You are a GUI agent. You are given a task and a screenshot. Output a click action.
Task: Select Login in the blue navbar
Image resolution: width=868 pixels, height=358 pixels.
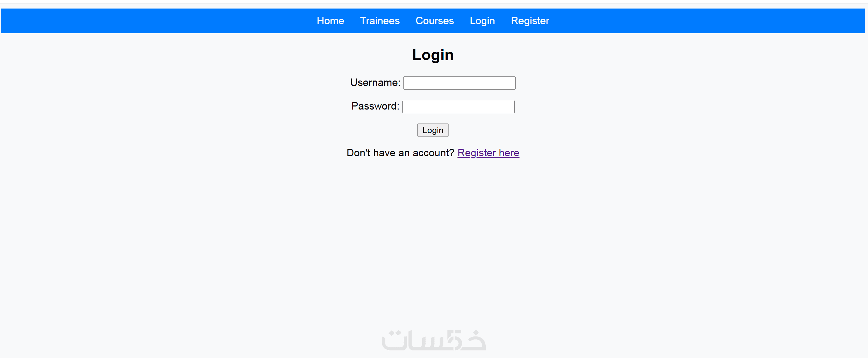[482, 21]
